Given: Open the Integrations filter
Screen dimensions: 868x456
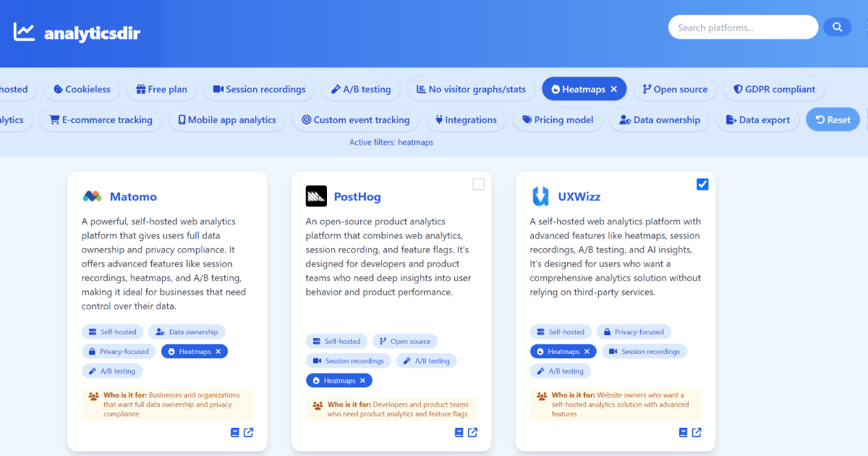Looking at the screenshot, I should (465, 120).
